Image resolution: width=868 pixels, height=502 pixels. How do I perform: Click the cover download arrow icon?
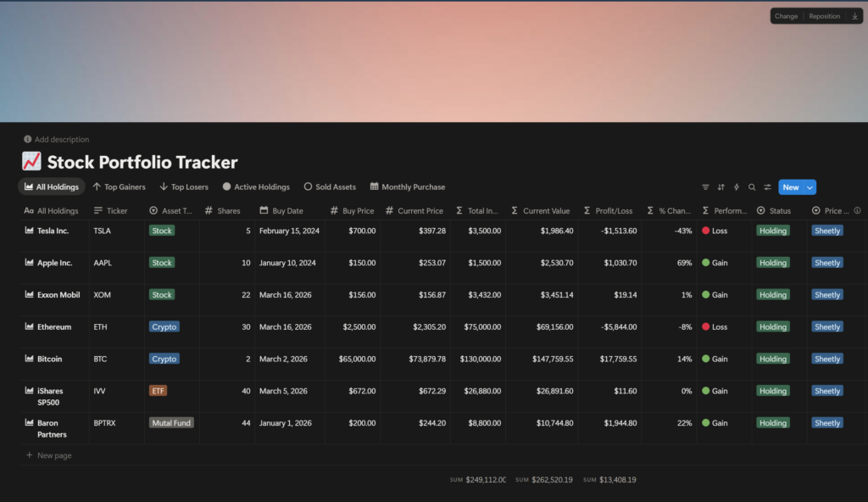(854, 16)
